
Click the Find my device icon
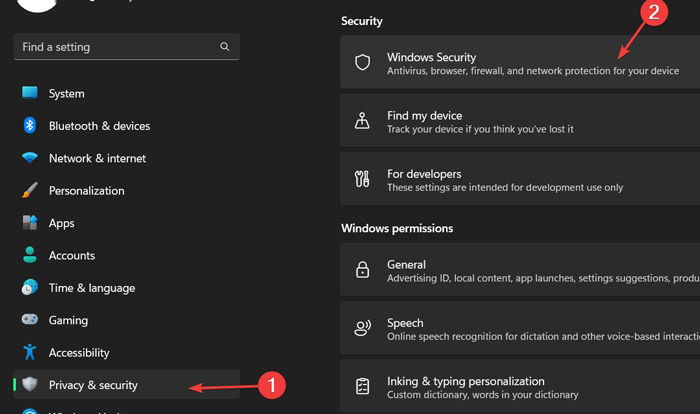coord(362,121)
